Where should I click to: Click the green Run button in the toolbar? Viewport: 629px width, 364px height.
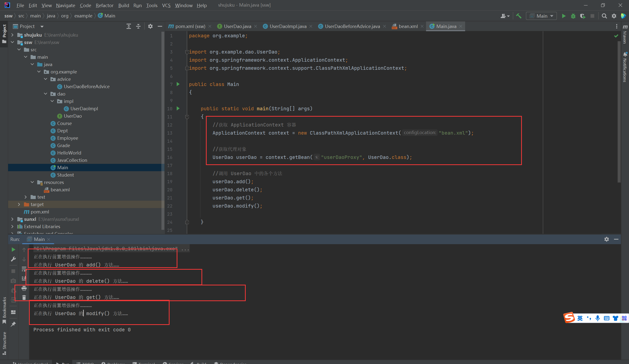(563, 16)
